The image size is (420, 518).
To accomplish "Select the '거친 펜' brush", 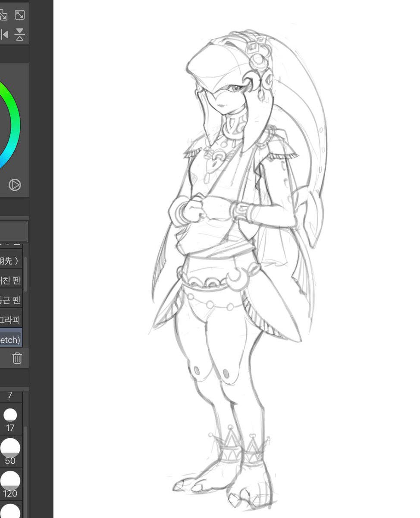I will tap(11, 280).
